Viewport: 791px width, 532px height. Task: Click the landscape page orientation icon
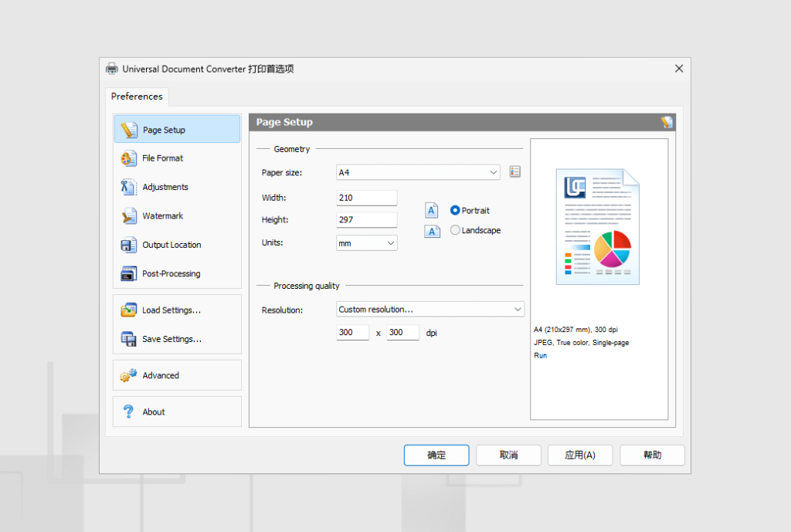[432, 231]
